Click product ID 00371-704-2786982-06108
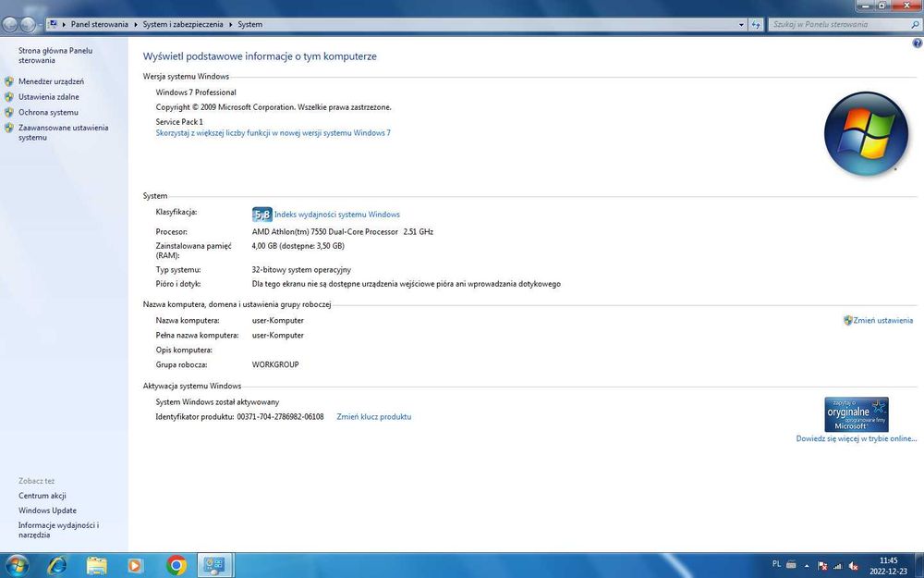The image size is (924, 578). click(281, 416)
